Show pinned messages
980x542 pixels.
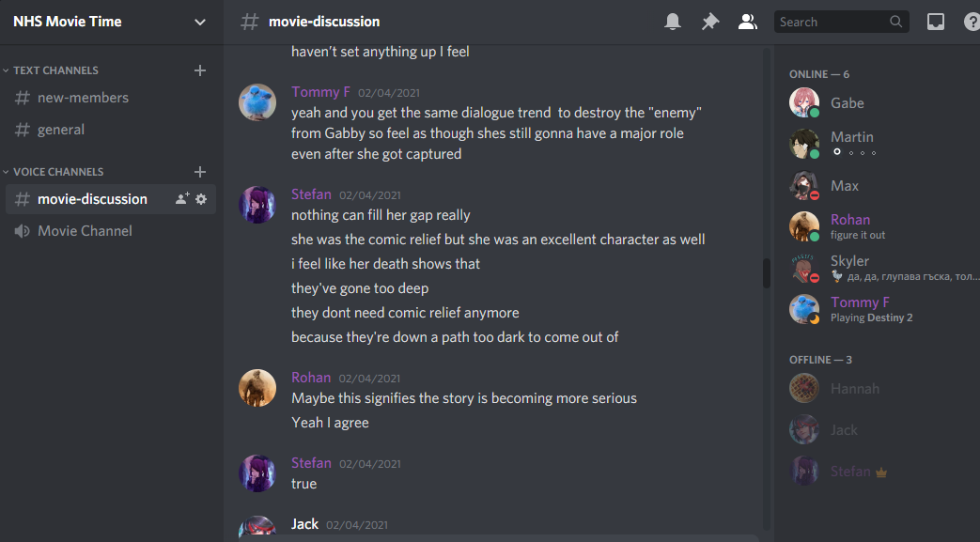[710, 22]
